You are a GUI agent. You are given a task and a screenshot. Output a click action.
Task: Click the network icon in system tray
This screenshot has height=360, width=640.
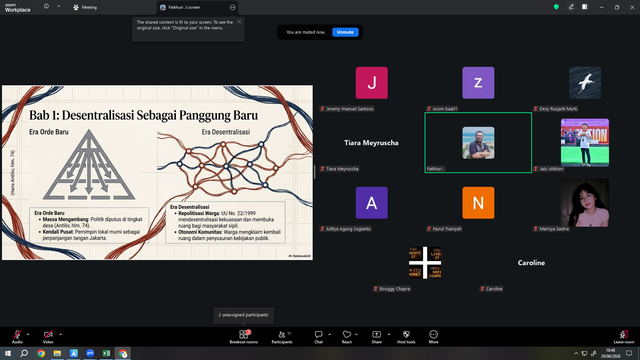click(x=584, y=353)
